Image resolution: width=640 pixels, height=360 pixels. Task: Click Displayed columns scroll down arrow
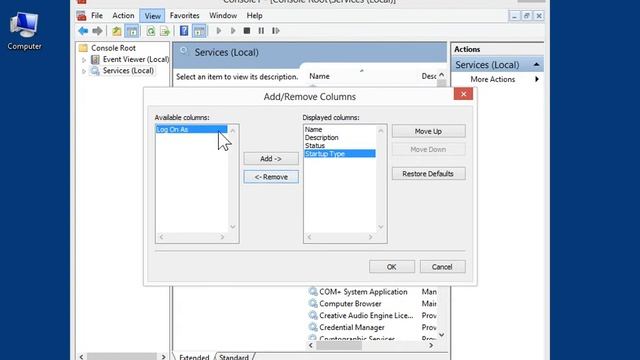click(381, 227)
